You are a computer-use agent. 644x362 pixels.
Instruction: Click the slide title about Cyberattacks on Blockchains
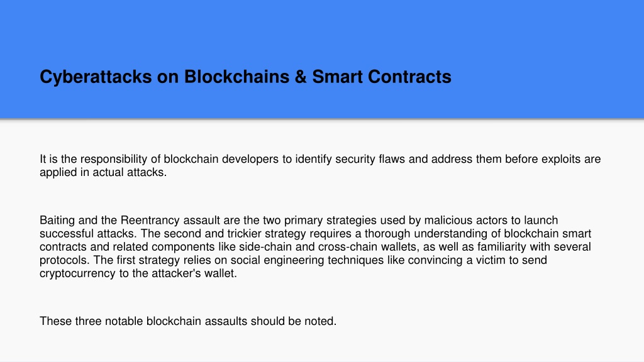click(x=245, y=77)
